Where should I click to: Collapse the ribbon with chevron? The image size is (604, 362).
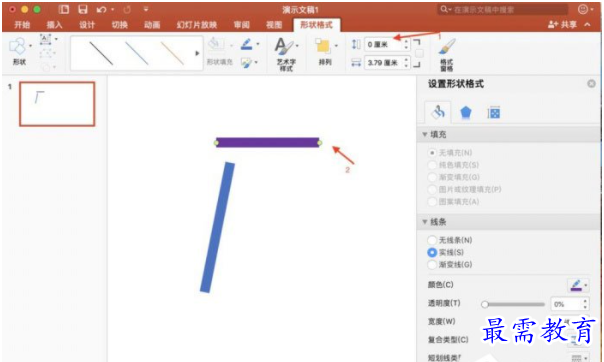click(x=587, y=25)
